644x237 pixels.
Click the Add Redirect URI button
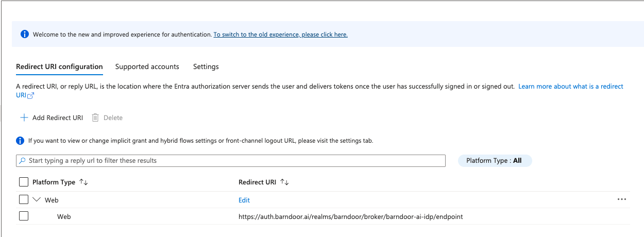coord(52,117)
